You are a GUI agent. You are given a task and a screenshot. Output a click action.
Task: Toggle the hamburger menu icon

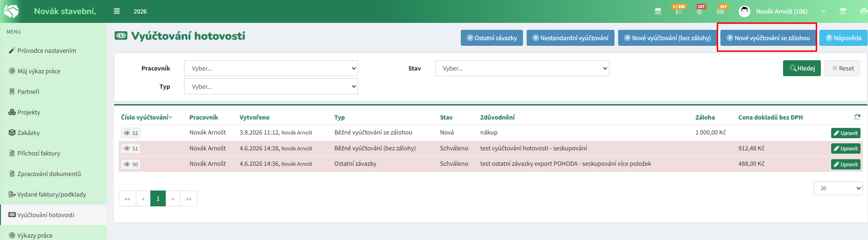[x=117, y=11]
